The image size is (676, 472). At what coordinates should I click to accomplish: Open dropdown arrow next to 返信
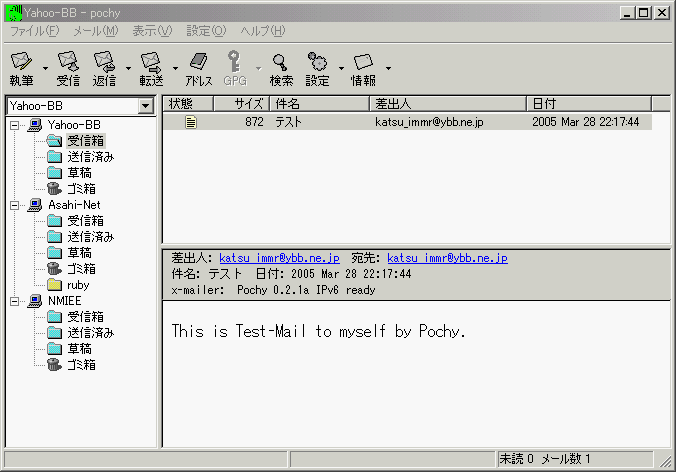coord(128,68)
